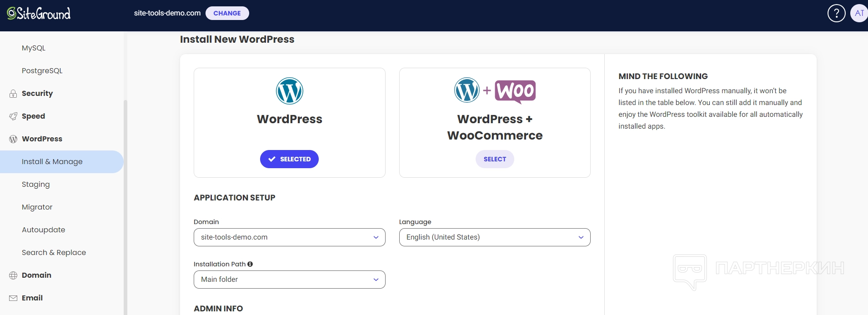Click the Domain field label

206,222
